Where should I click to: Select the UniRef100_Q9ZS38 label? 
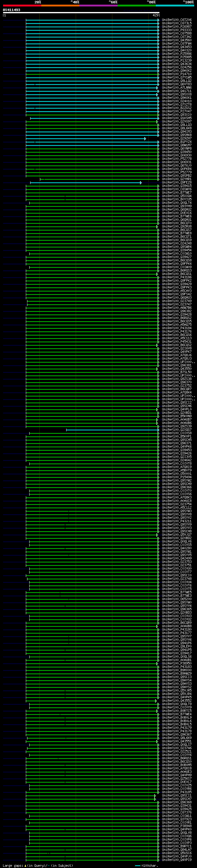point(177,379)
